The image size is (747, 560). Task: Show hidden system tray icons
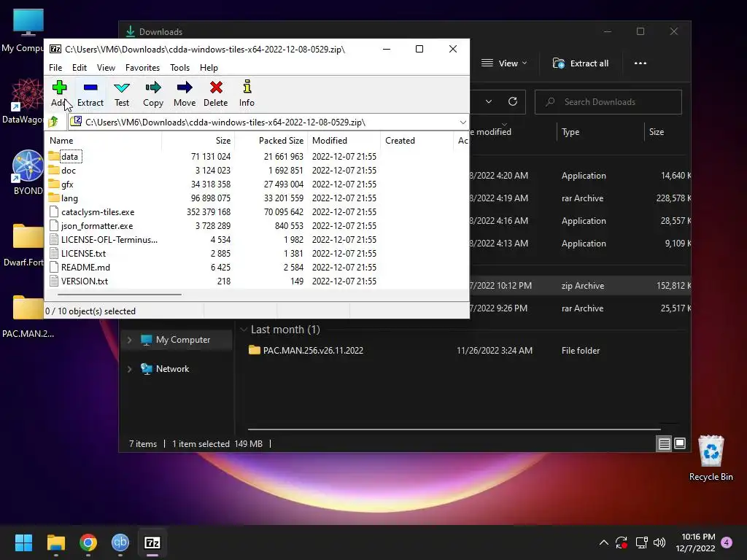click(603, 542)
